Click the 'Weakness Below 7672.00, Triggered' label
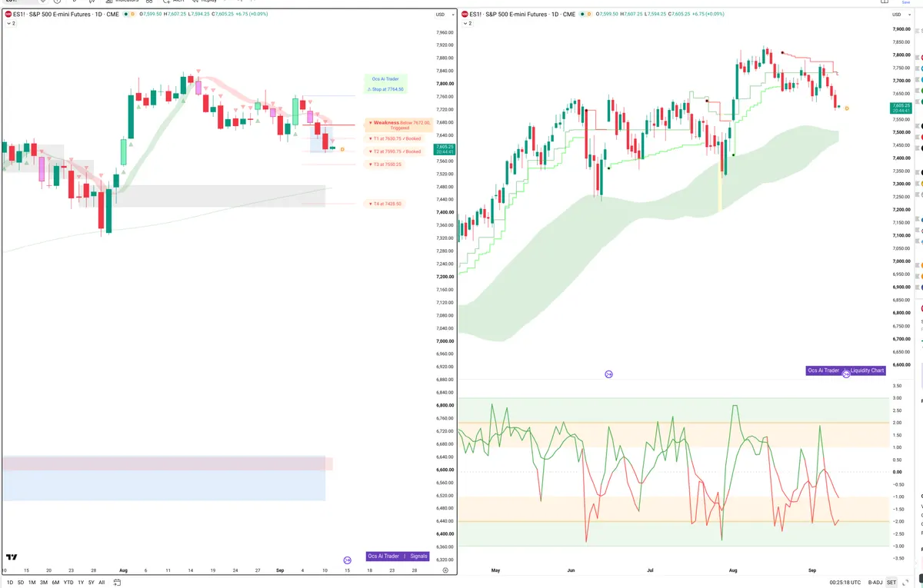This screenshot has height=588, width=923. pyautogui.click(x=399, y=125)
